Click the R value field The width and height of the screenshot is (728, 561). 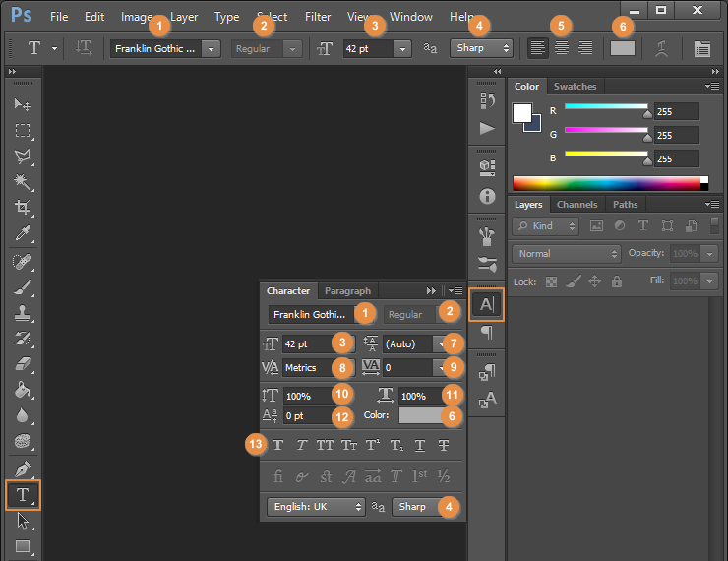pos(677,111)
